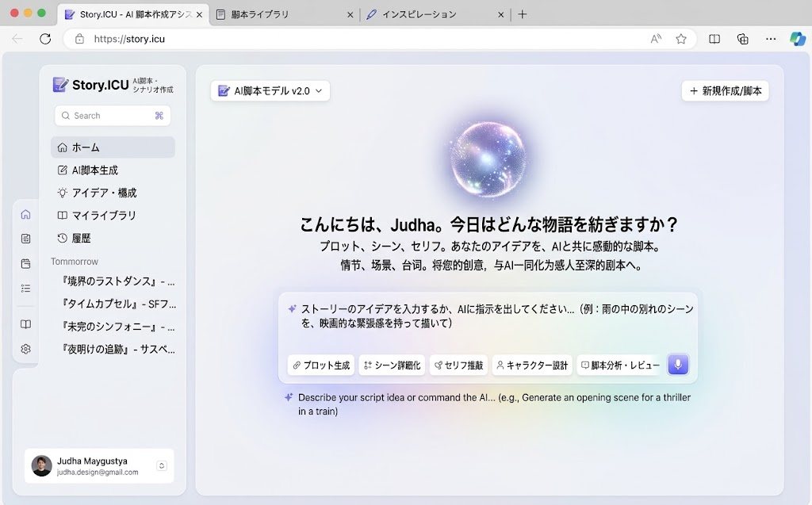Open 『境界のラストダンス』 history entry

(x=118, y=281)
